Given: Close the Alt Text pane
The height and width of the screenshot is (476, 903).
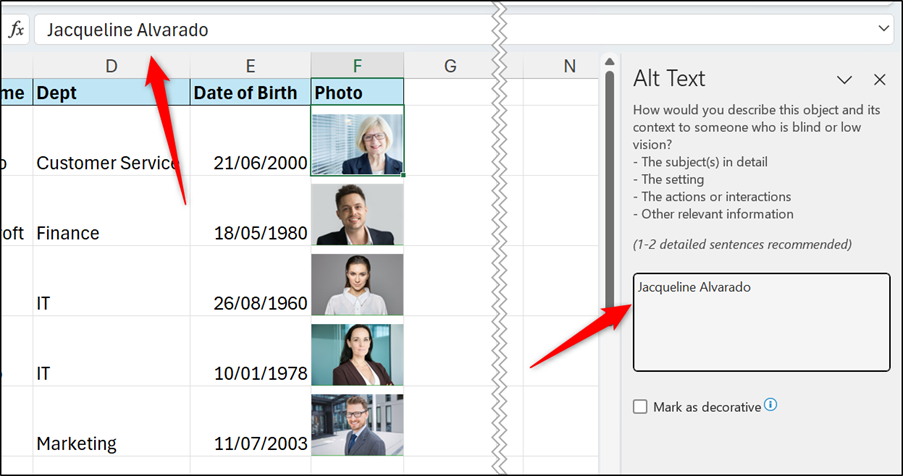Looking at the screenshot, I should pos(880,80).
